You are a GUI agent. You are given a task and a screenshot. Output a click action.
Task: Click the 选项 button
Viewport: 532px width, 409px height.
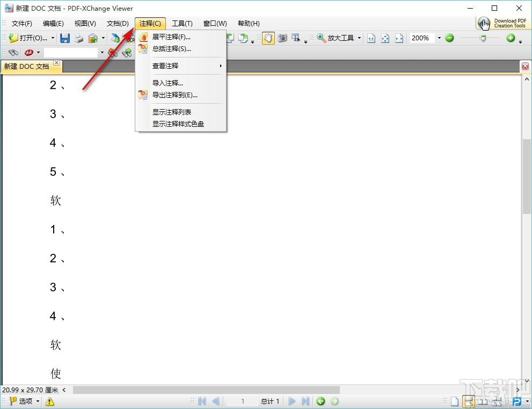[21, 401]
